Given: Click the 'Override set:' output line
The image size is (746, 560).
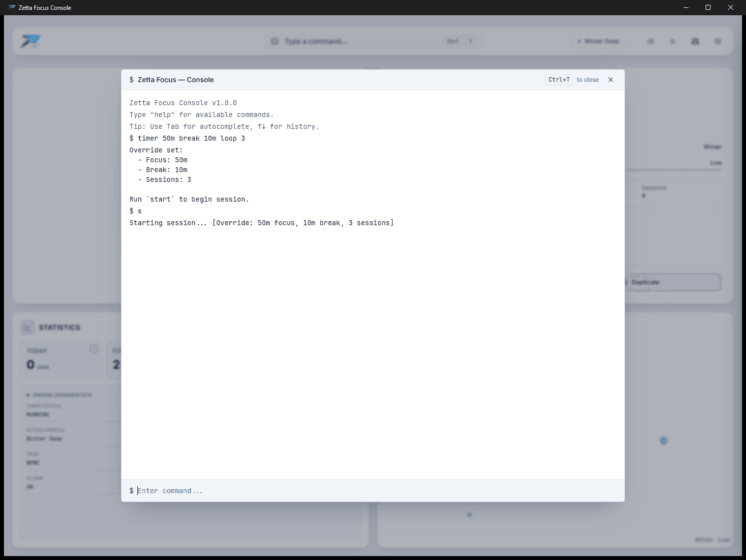Looking at the screenshot, I should 156,150.
